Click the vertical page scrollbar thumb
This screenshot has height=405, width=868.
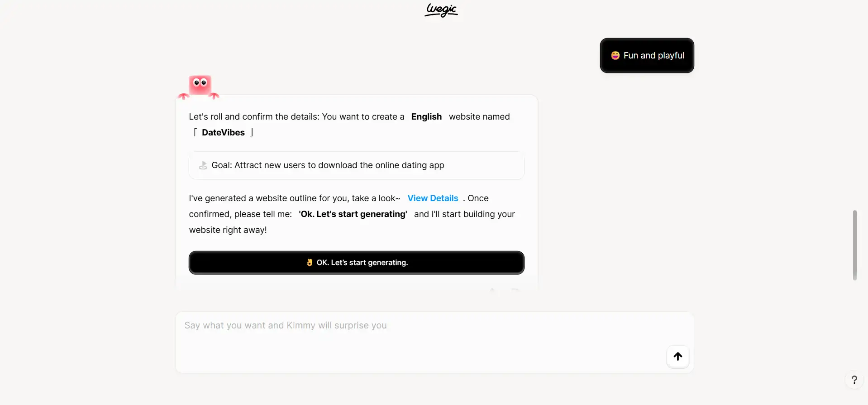coord(854,245)
